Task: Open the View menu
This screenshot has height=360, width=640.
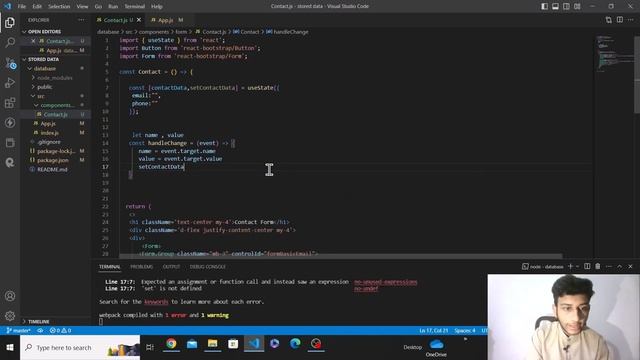Action: 82,6
